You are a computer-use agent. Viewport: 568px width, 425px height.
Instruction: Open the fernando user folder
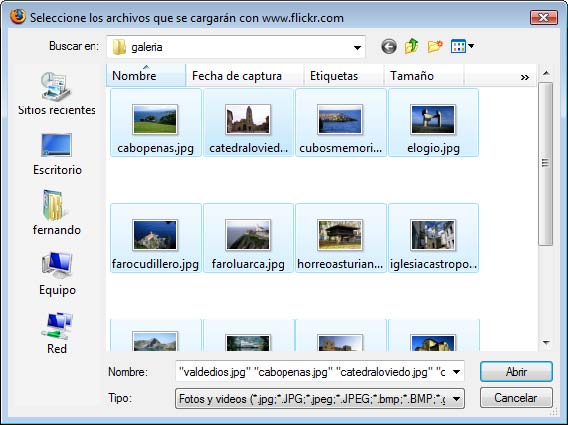click(57, 213)
